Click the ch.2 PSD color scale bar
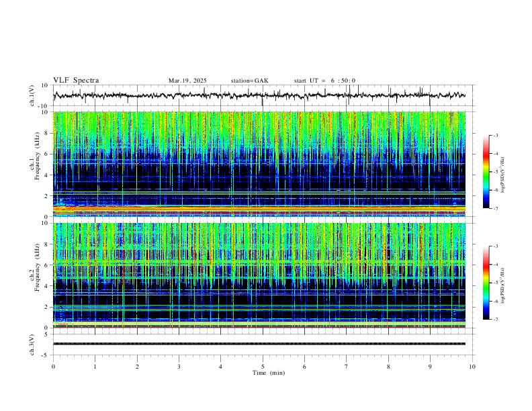 486,283
